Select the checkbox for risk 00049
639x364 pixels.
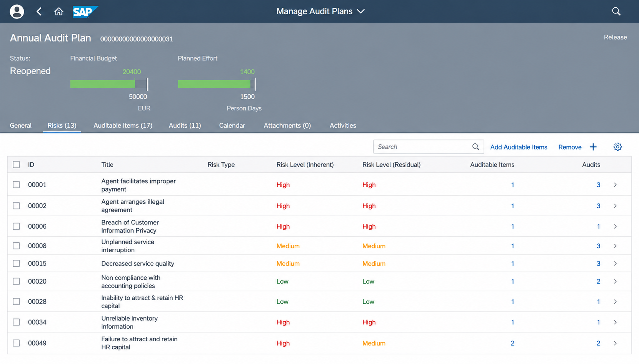(16, 343)
